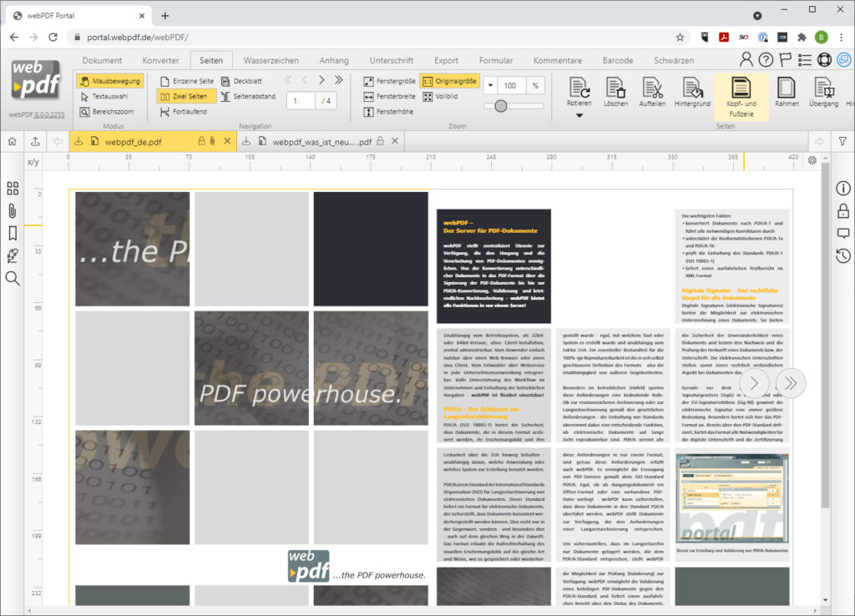The width and height of the screenshot is (855, 616).
Task: Toggle Mausbewegung mode
Action: 111,80
